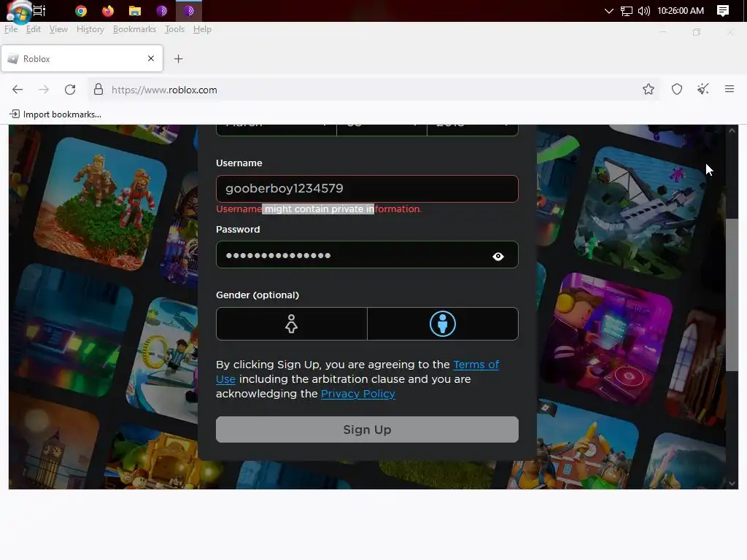
Task: Open File Explorer from the taskbar
Action: coord(135,10)
